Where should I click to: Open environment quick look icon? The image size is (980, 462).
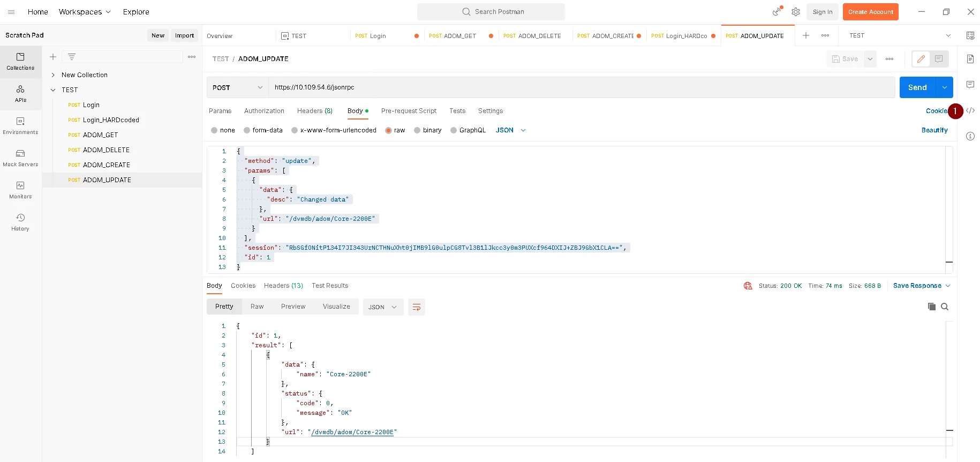click(970, 35)
